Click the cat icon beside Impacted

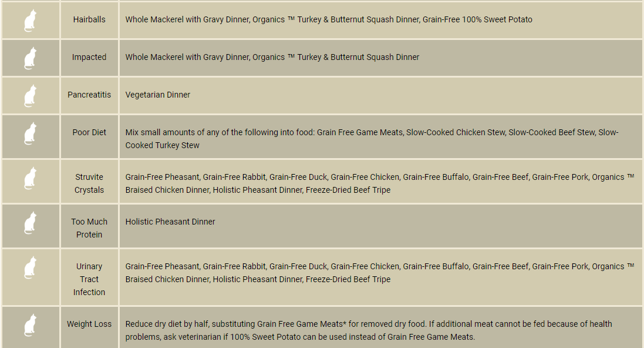point(31,58)
